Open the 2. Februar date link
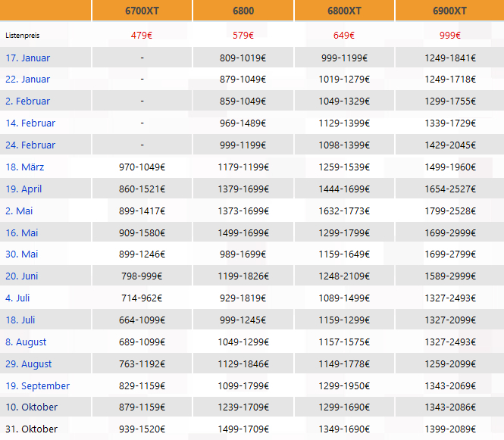The image size is (504, 440). [27, 101]
